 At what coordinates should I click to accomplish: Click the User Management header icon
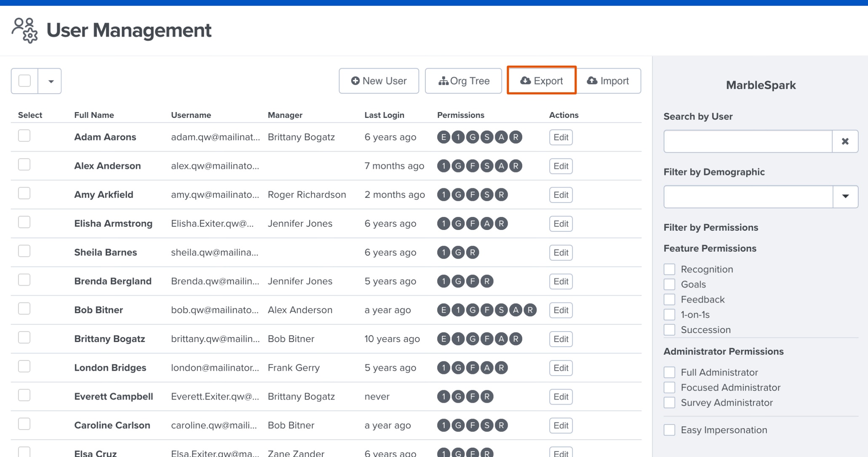click(25, 30)
